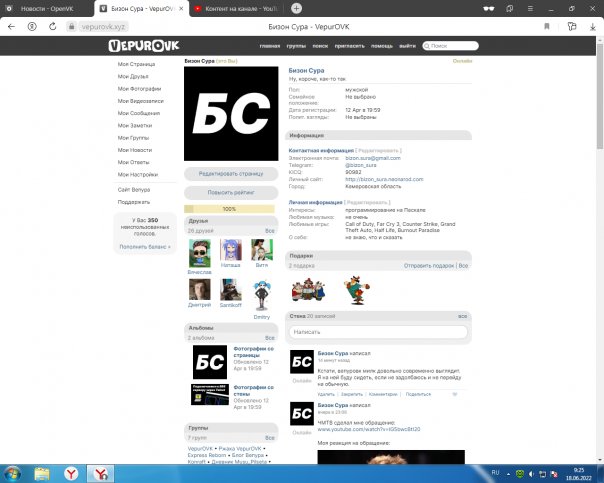Viewport: 604px width, 483px height.
Task: Reload the page with the refresh icon
Action: point(53,27)
